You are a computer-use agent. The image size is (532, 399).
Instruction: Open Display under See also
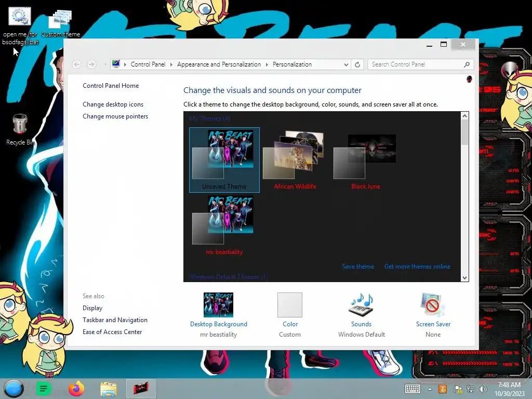[92, 308]
